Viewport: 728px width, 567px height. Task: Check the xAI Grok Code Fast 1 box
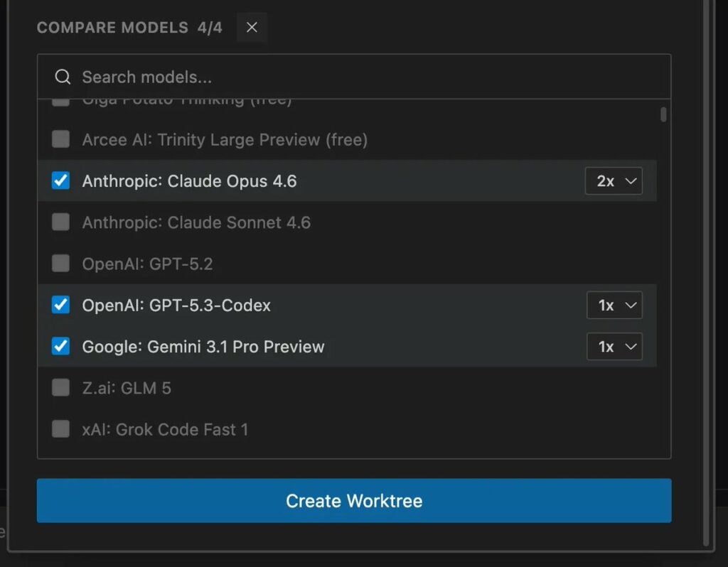click(61, 429)
